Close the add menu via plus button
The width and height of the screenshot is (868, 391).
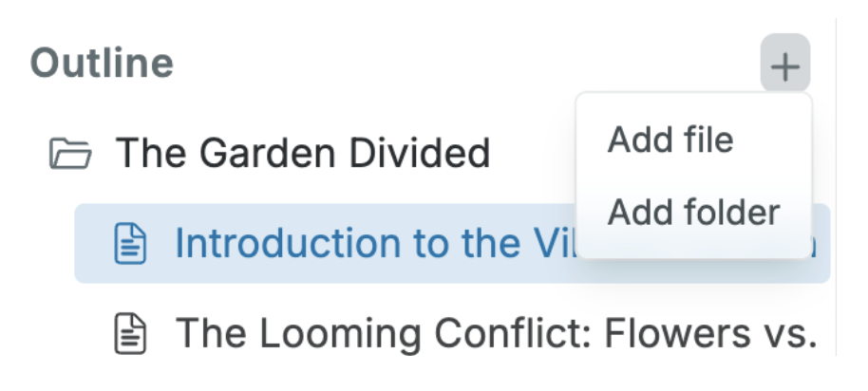(x=784, y=66)
